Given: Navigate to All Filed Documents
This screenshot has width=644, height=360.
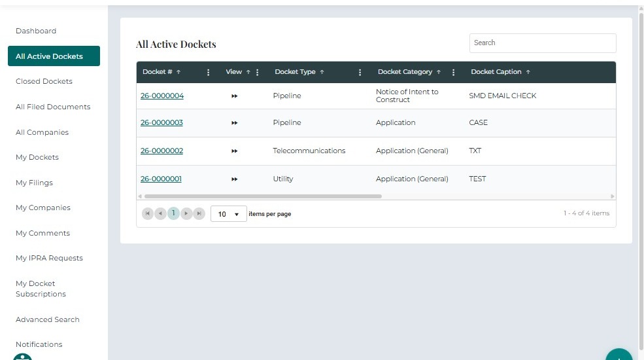Looking at the screenshot, I should (x=53, y=107).
